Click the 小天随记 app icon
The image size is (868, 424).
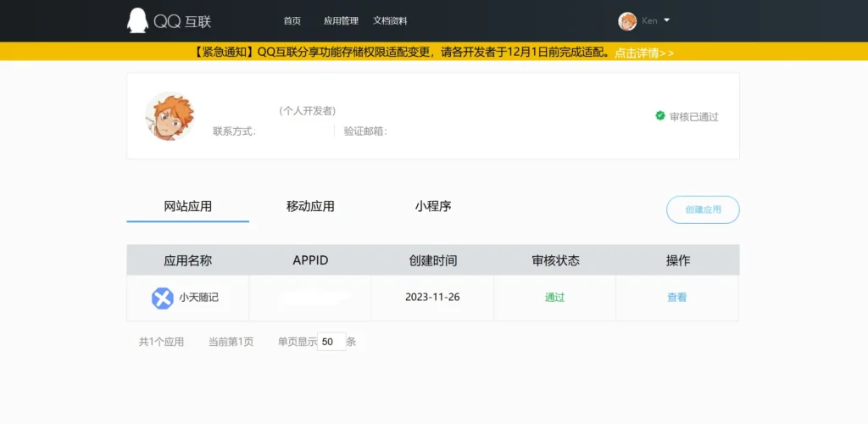click(x=163, y=298)
